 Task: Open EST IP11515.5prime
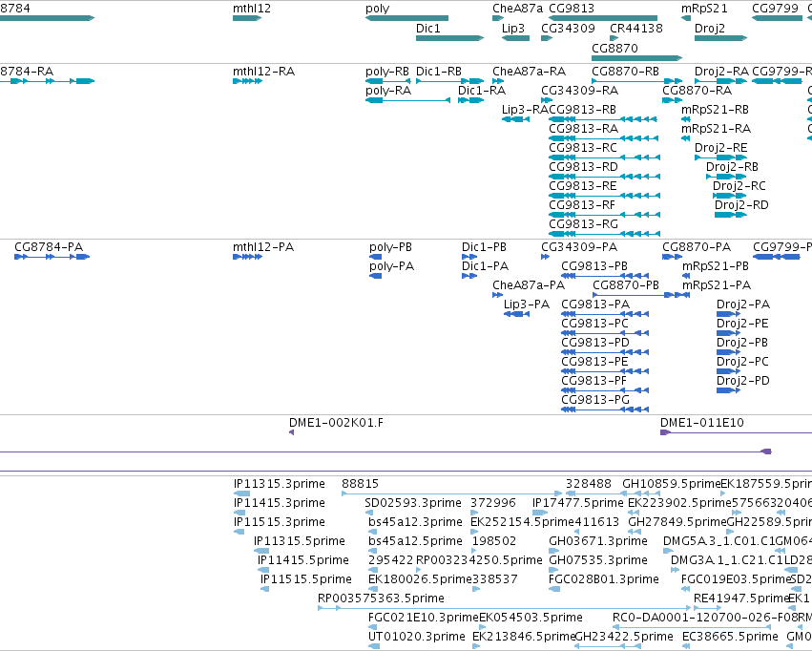[306, 579]
